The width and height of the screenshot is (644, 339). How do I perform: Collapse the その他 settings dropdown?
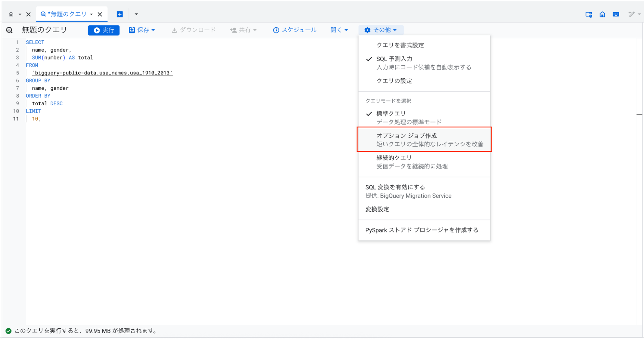(380, 30)
